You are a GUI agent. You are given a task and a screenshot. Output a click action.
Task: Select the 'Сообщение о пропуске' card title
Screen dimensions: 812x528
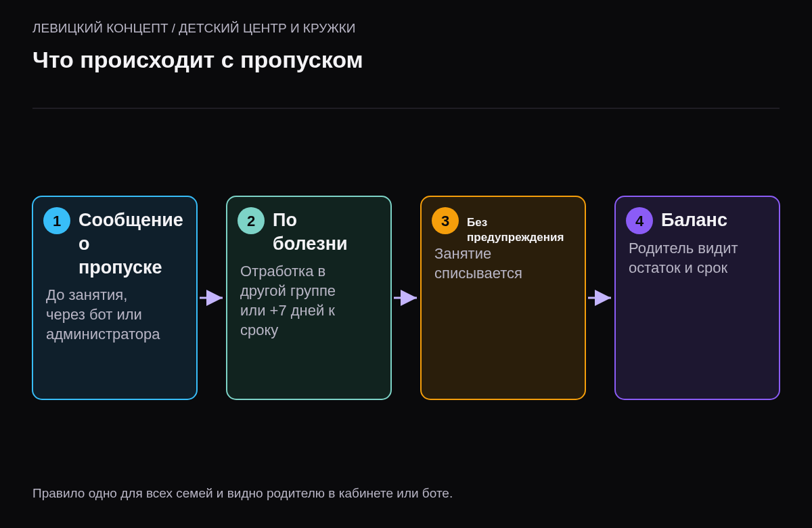131,244
